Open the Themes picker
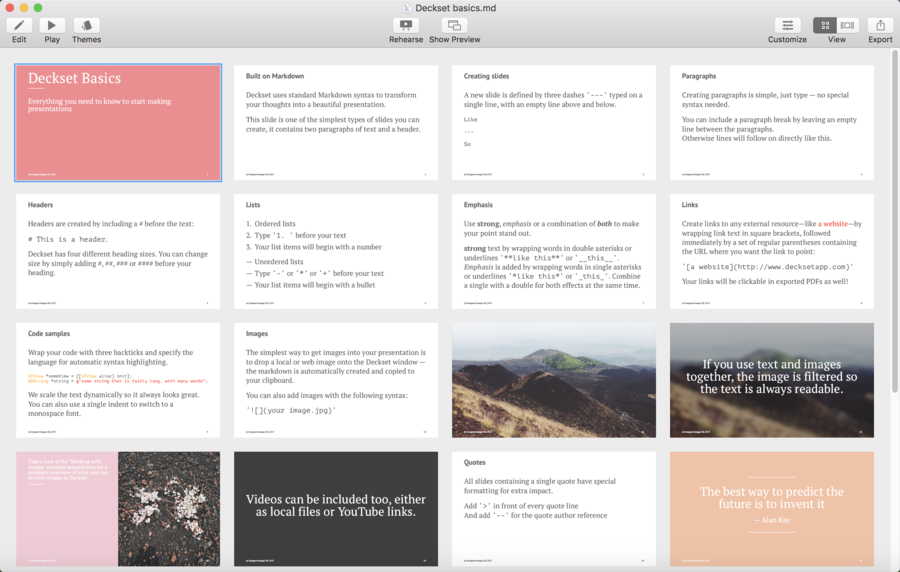This screenshot has width=900, height=572. (87, 25)
